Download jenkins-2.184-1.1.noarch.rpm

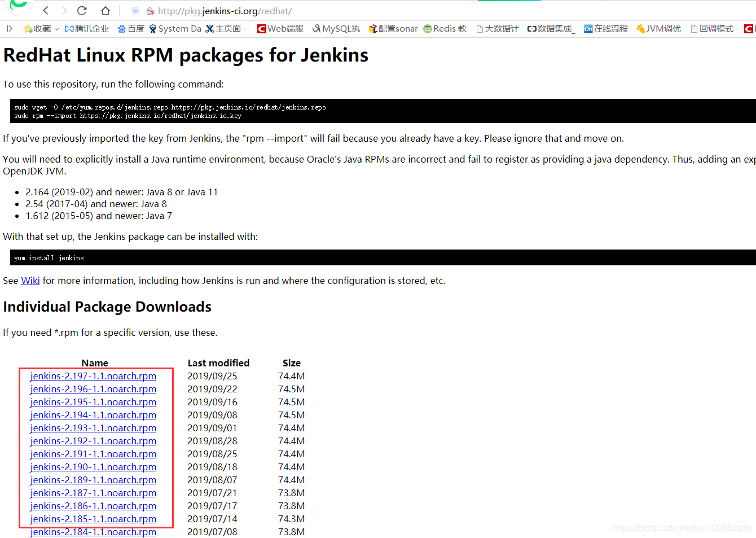point(93,532)
